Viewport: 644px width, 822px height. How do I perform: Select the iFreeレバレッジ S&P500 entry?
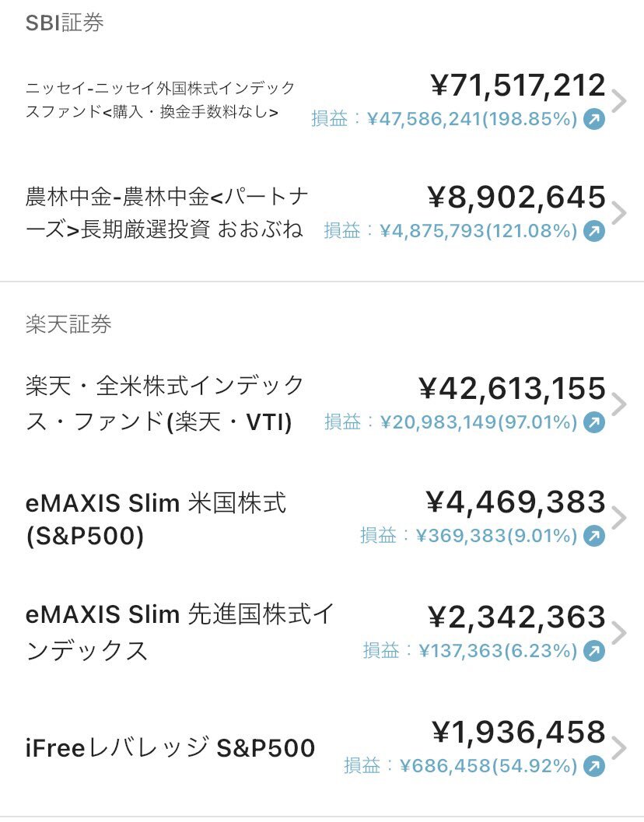pyautogui.click(x=170, y=747)
